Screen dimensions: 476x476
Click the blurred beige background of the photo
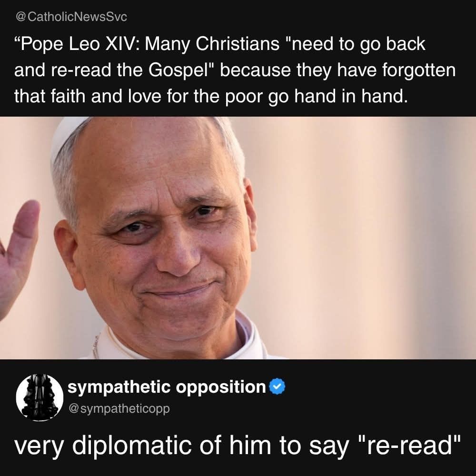tap(364, 237)
